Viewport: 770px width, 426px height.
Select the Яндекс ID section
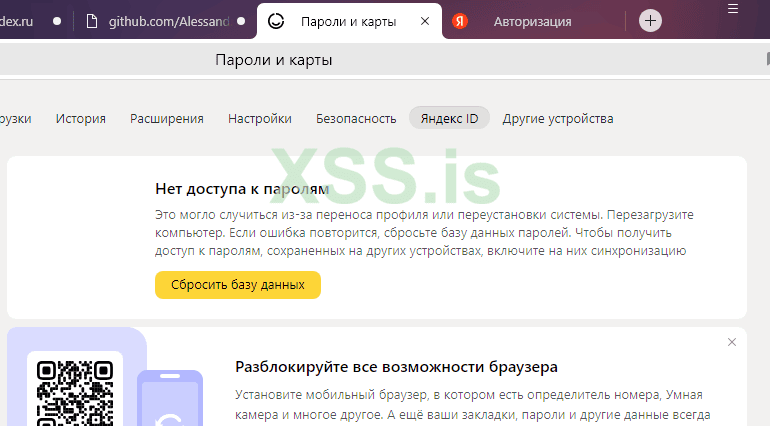click(x=449, y=118)
